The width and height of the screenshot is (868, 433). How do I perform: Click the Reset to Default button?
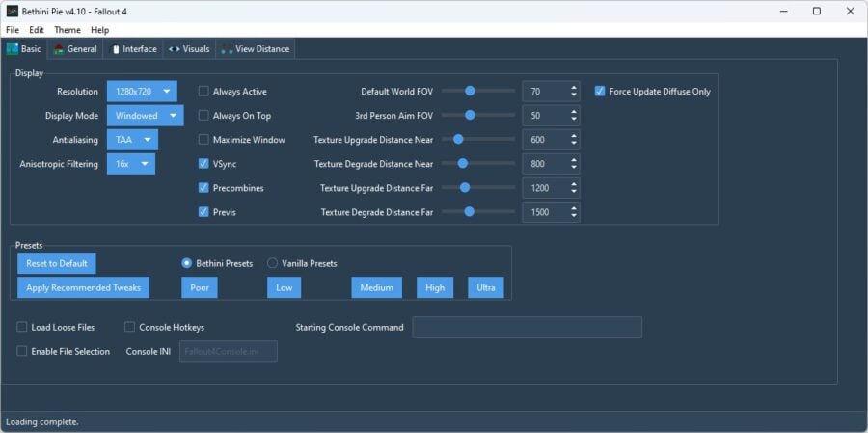coord(57,263)
